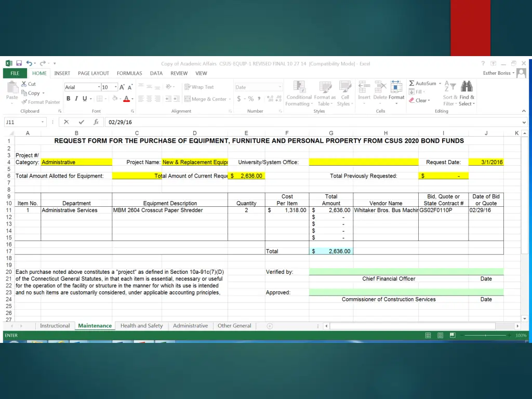Click the Format cells icon in the Cells group

(x=396, y=87)
